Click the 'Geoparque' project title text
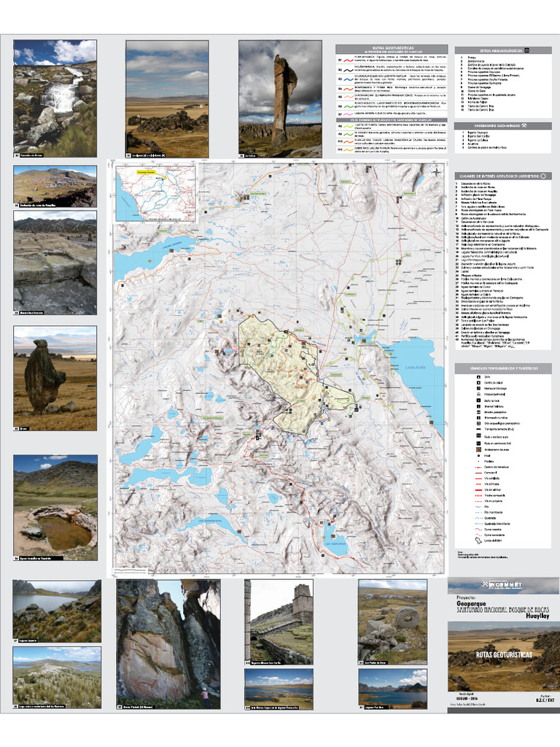The height and width of the screenshot is (747, 560). tap(472, 603)
